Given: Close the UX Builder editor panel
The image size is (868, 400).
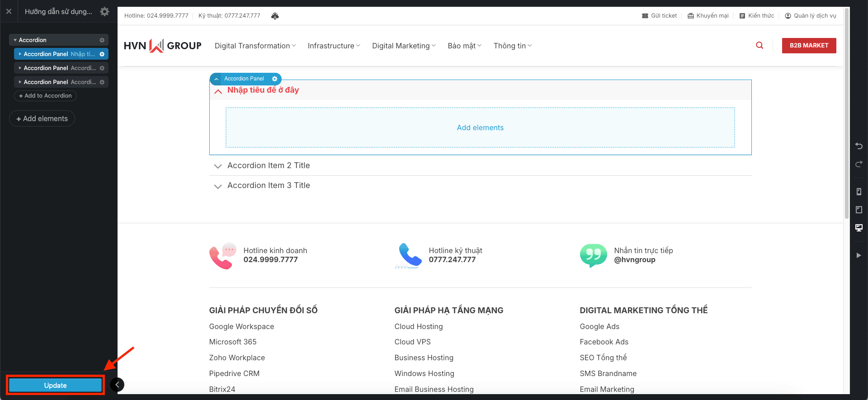Looking at the screenshot, I should [9, 12].
